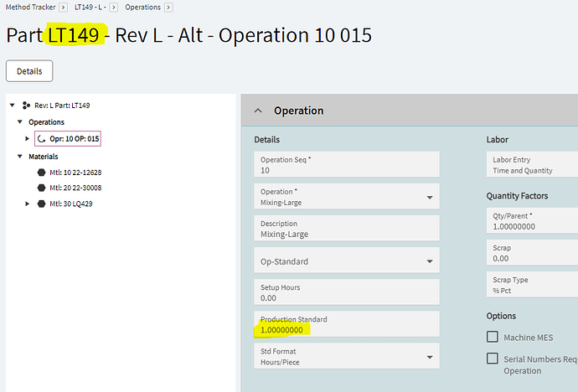Image resolution: width=578 pixels, height=392 pixels.
Task: Click the operation icon beside Opr: 10
Action: click(41, 139)
